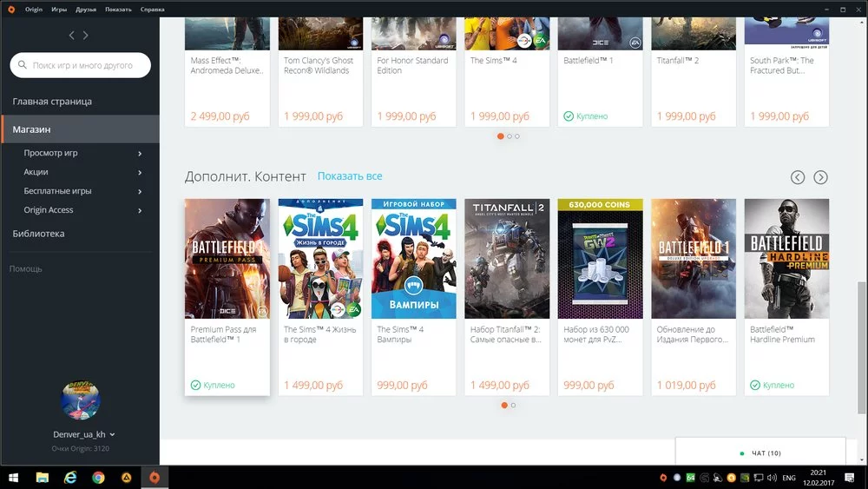Viewport: 868px width, 489px height.
Task: Show next additional content with right arrow
Action: [x=820, y=177]
